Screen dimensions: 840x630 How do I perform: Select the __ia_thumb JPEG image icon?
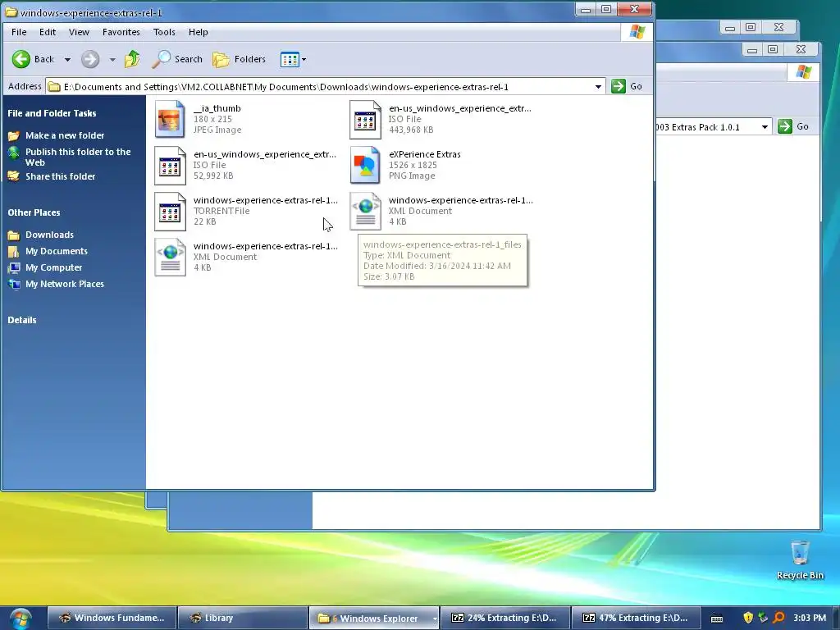[170, 119]
